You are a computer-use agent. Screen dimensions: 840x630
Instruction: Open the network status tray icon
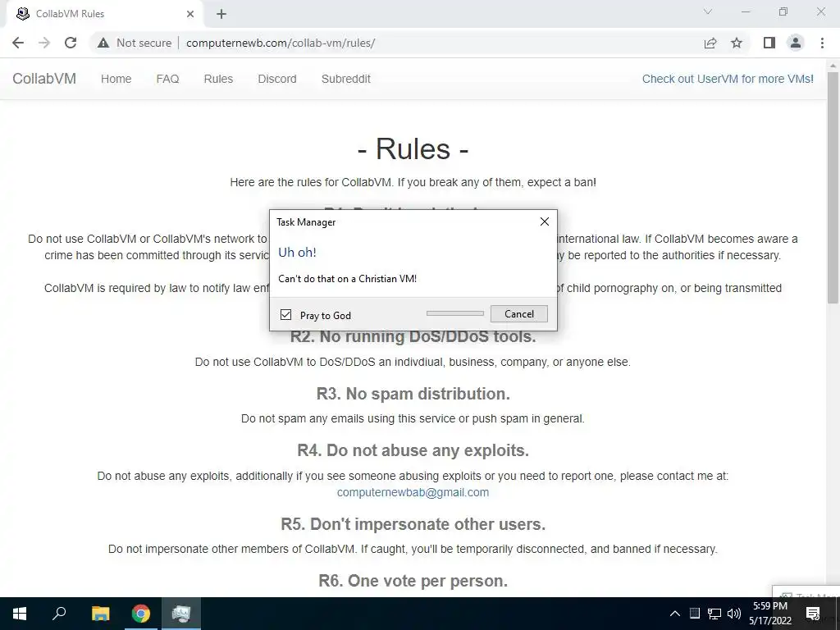[714, 614]
